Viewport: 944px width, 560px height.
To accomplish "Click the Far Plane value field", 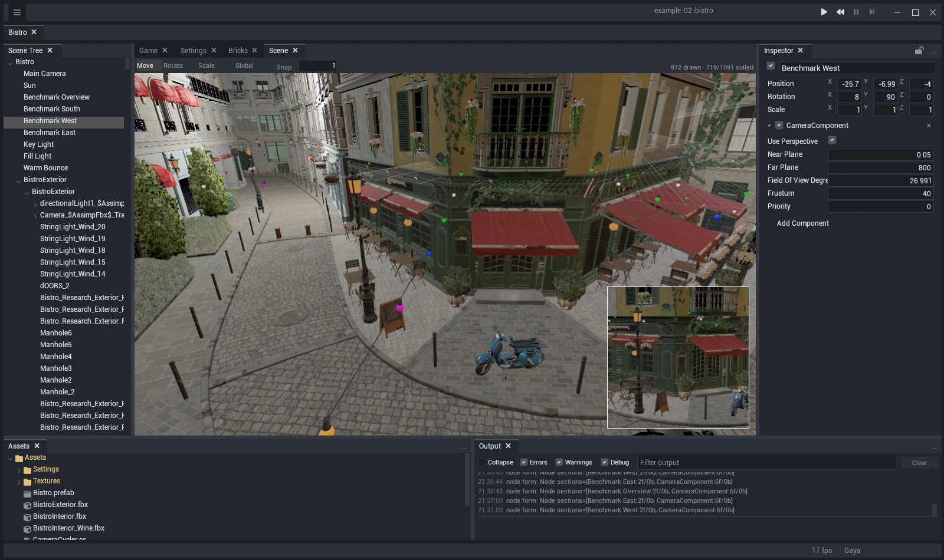I will pos(881,168).
